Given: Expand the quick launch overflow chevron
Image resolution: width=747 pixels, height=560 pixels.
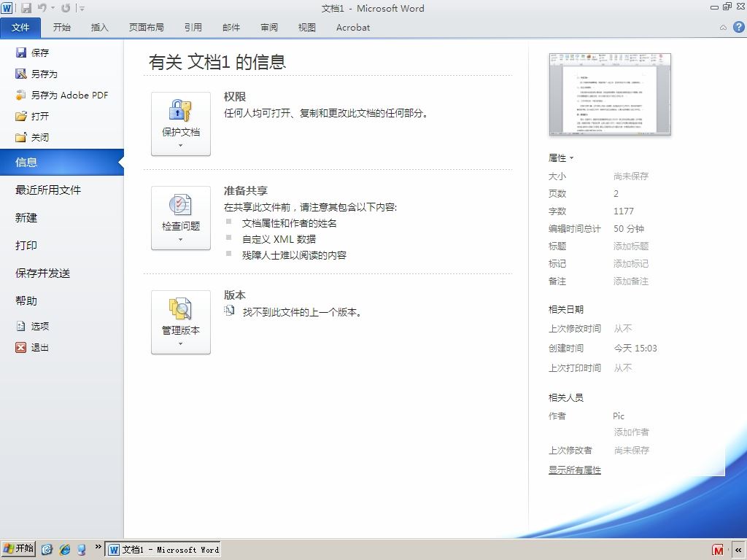Looking at the screenshot, I should point(98,547).
